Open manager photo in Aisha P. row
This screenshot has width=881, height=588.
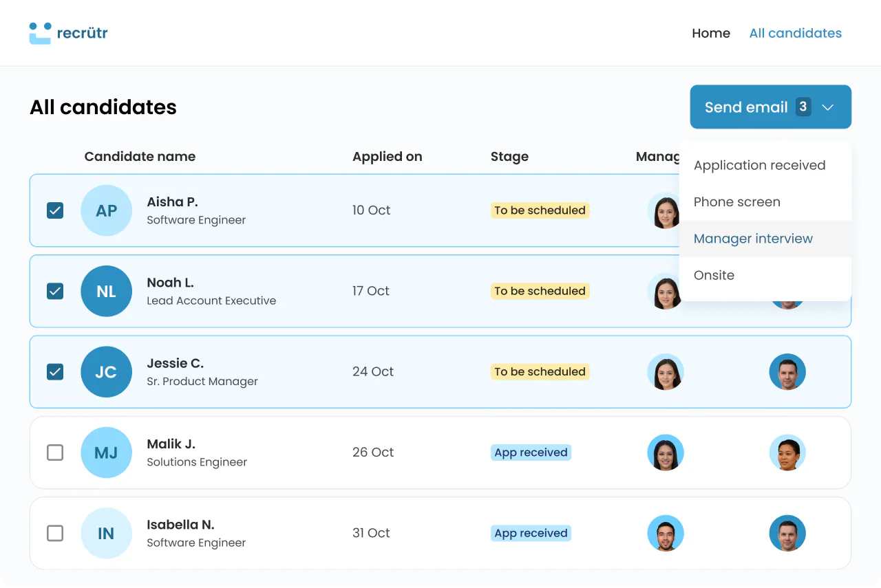[x=664, y=210]
